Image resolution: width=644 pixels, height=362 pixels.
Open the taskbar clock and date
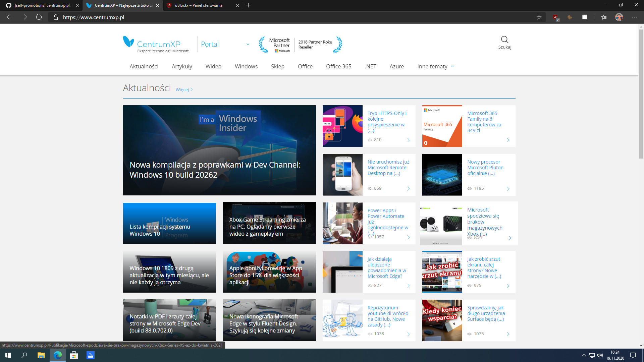[x=615, y=355]
